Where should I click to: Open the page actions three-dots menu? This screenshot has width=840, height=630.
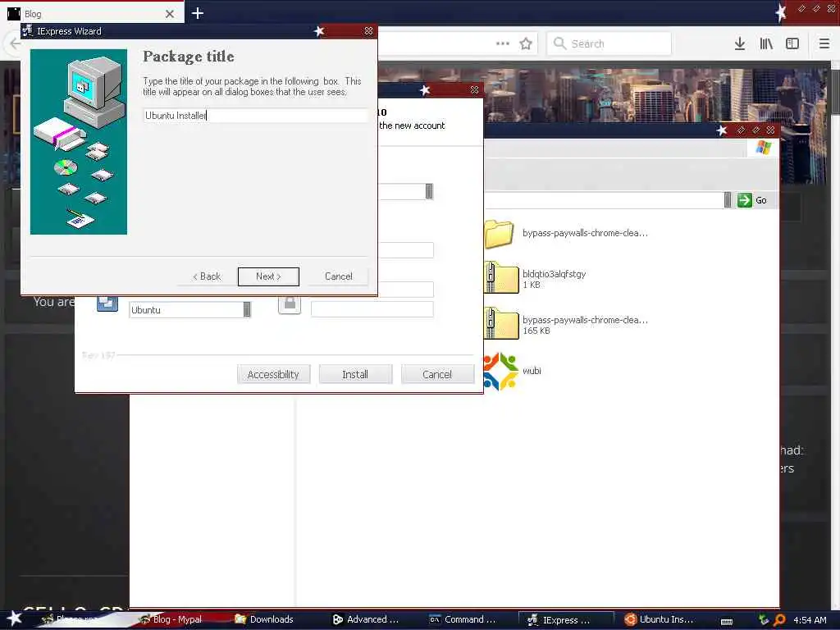tap(503, 43)
